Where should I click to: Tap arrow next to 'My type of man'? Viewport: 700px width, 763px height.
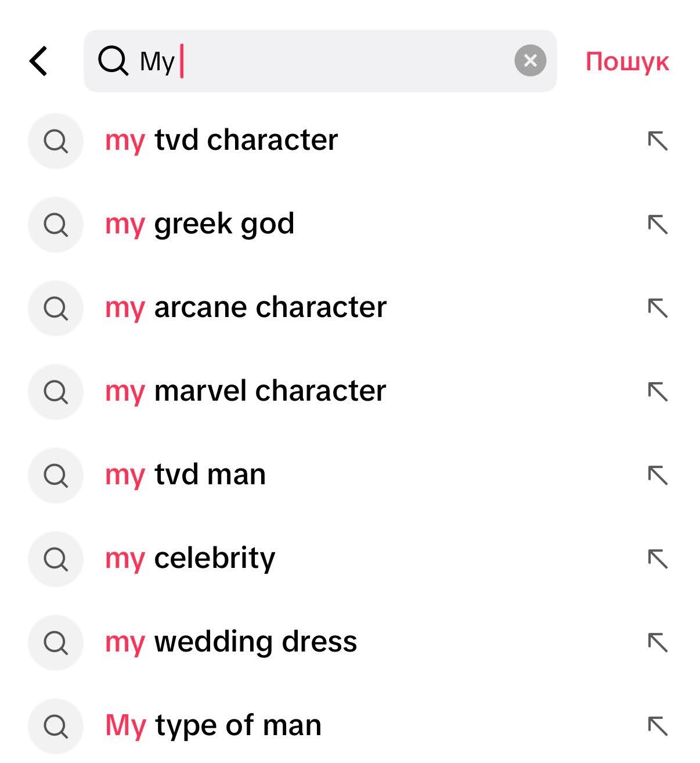658,726
